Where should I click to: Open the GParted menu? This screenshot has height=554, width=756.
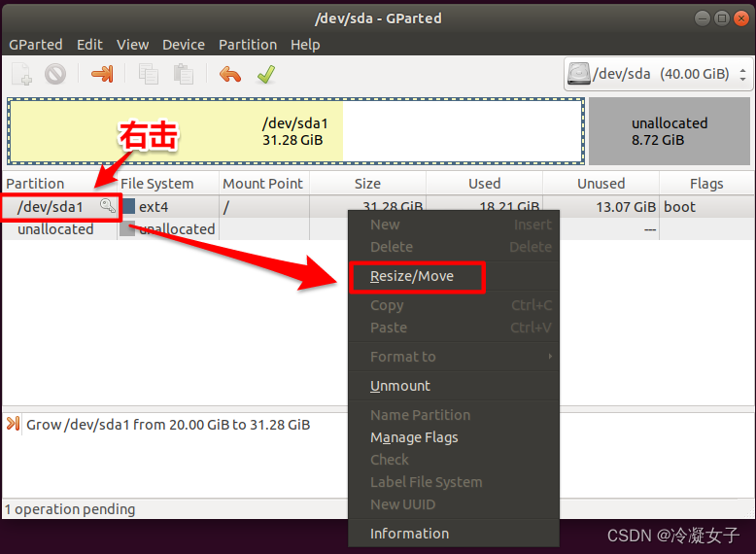pos(36,45)
